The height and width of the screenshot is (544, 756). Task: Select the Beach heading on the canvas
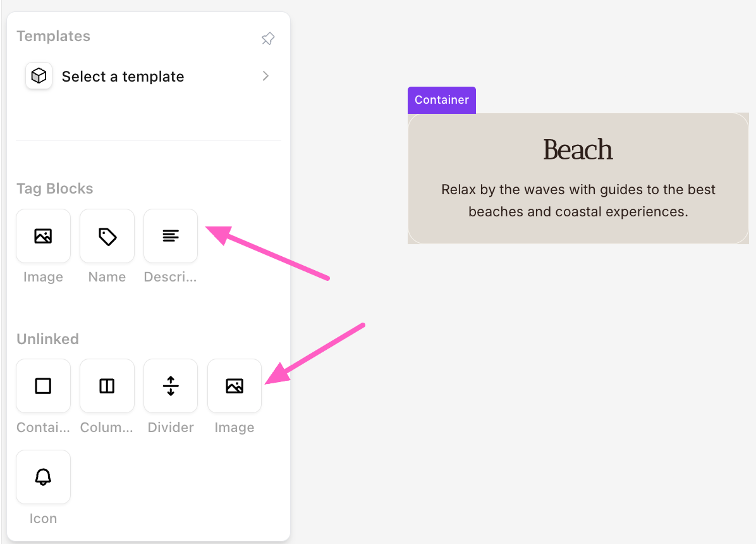(578, 150)
